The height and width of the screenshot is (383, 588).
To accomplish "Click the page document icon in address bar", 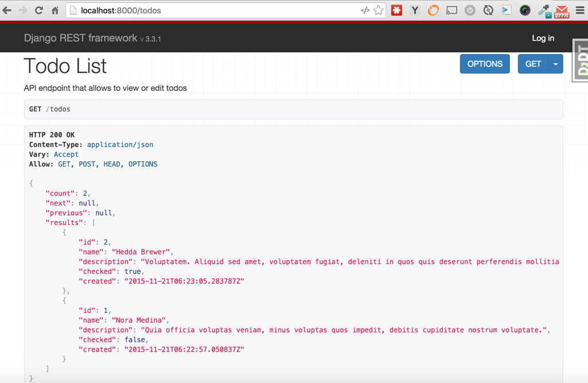I will pos(73,10).
